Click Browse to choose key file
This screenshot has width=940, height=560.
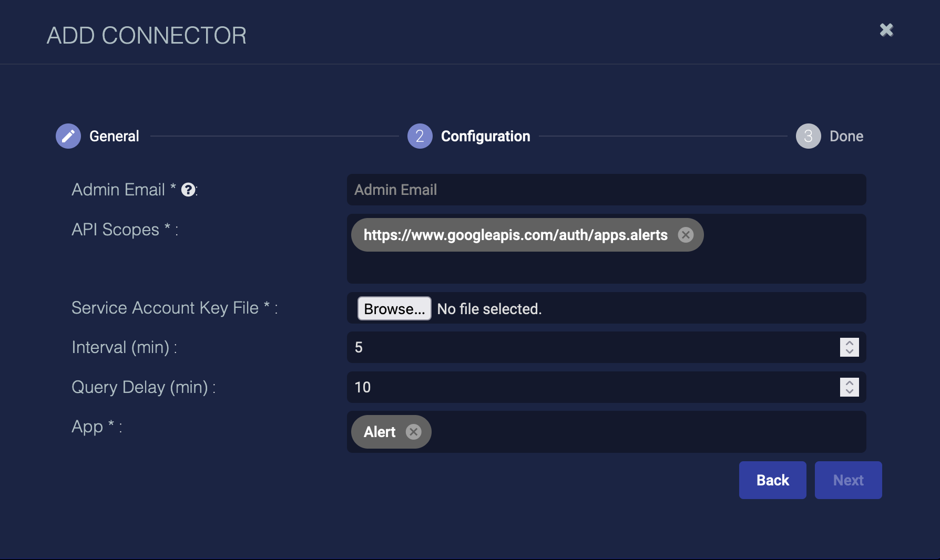pyautogui.click(x=394, y=308)
